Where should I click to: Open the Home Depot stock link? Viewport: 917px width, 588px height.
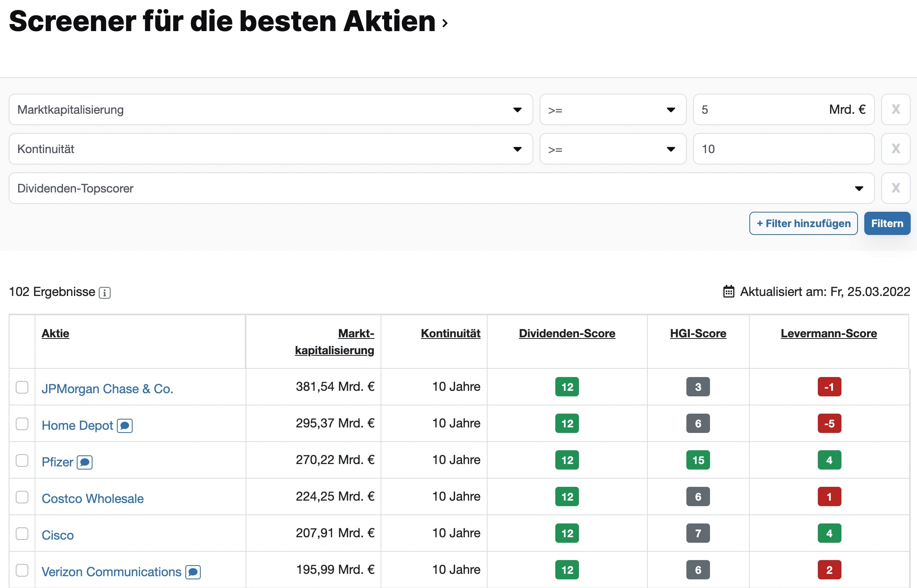click(78, 425)
